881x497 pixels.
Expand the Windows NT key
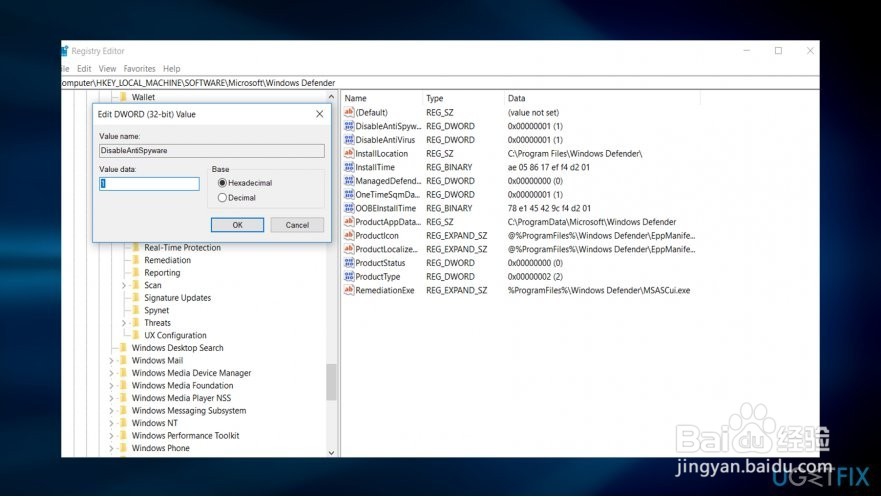[x=111, y=423]
